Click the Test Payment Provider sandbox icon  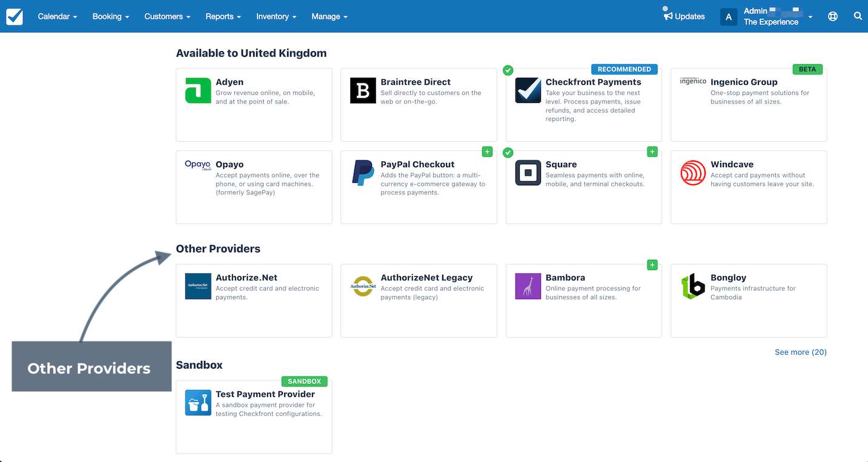click(198, 403)
